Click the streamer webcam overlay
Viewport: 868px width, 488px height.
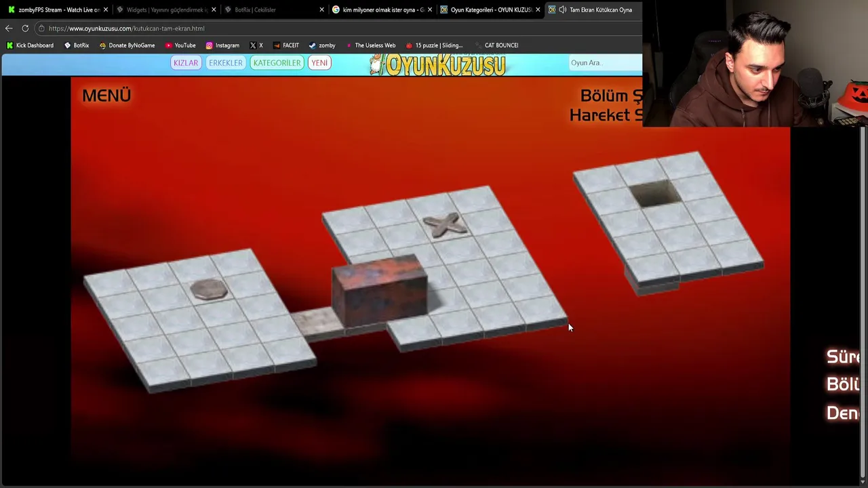tap(755, 64)
